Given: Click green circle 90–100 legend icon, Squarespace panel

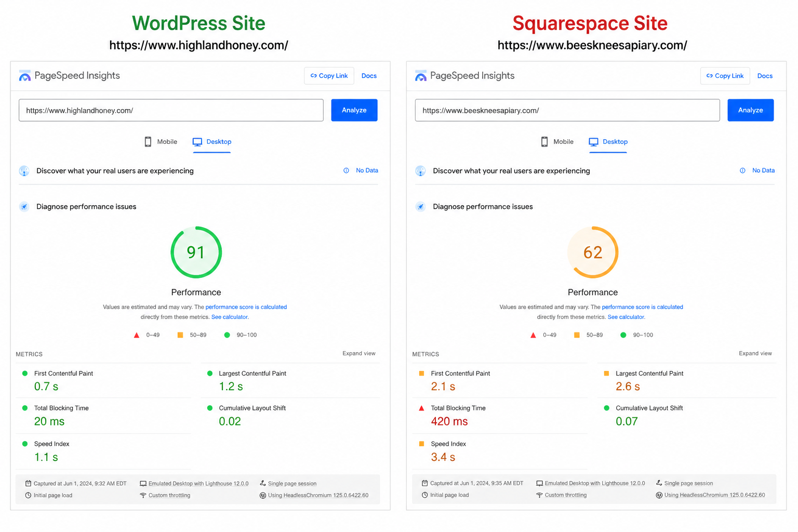Looking at the screenshot, I should [x=623, y=335].
